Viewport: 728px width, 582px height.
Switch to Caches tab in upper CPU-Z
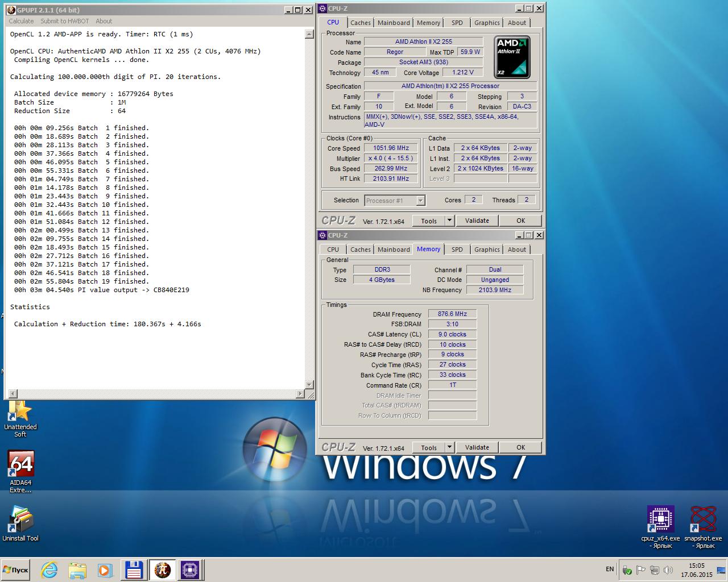(x=361, y=23)
